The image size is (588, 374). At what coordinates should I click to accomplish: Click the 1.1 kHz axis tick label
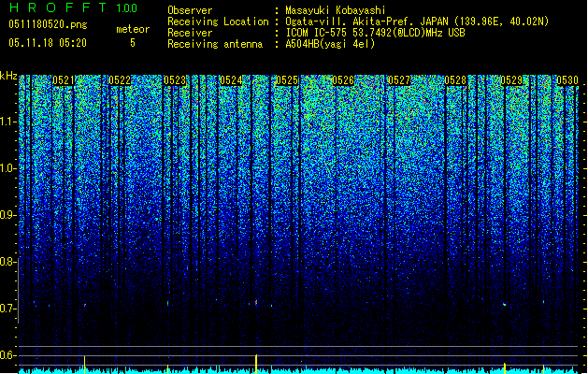[8, 122]
